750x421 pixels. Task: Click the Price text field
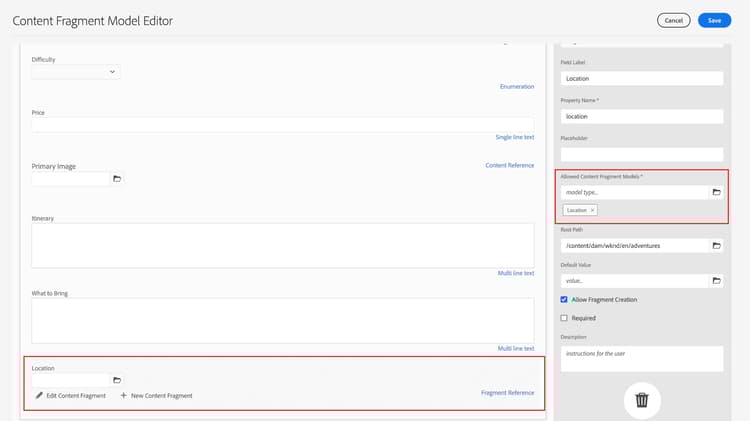pos(283,125)
